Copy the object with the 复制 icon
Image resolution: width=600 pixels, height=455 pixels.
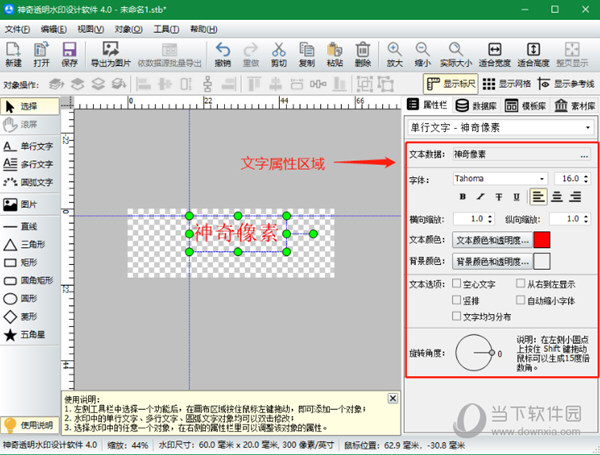pos(307,54)
